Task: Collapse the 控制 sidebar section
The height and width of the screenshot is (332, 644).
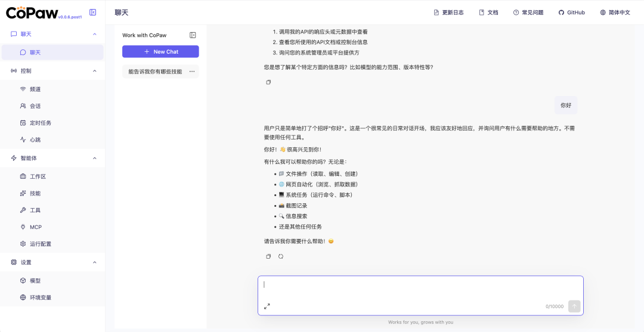Action: tap(94, 70)
